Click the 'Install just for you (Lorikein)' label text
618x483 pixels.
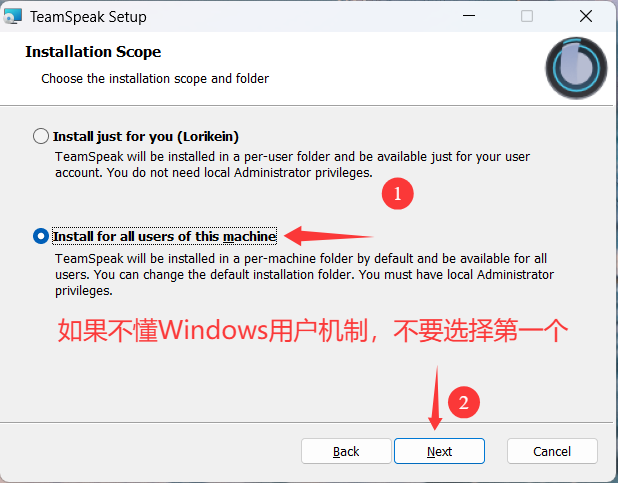pos(145,136)
